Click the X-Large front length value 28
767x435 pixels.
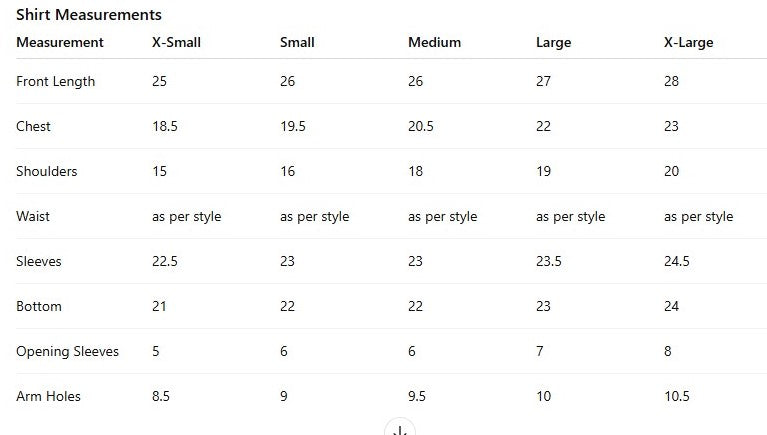671,81
